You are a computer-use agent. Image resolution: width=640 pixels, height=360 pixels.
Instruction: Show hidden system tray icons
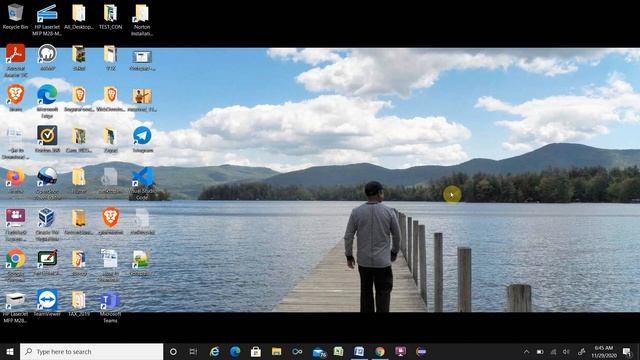[527, 352]
